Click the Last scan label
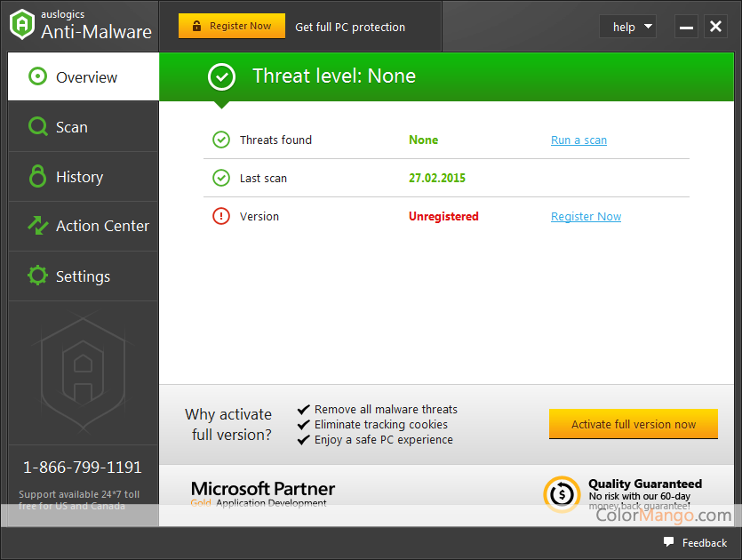Screen dimensions: 742x560 point(263,178)
